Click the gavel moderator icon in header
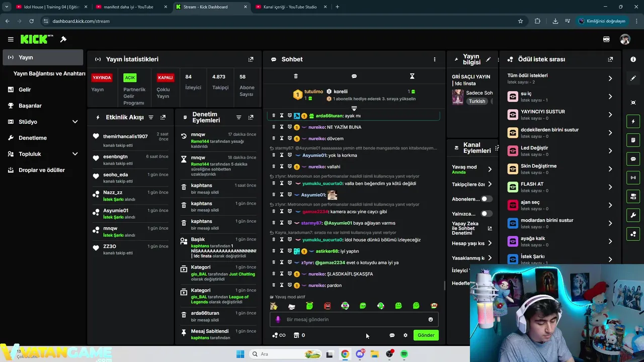This screenshot has height=362, width=644. [x=63, y=39]
